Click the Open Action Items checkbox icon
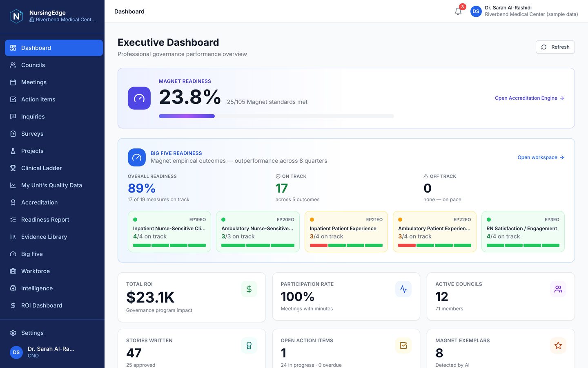The width and height of the screenshot is (588, 368). (403, 346)
